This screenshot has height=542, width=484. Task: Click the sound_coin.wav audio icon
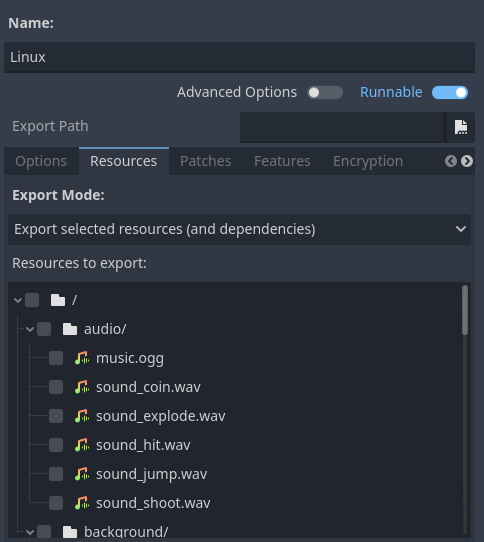pyautogui.click(x=82, y=387)
